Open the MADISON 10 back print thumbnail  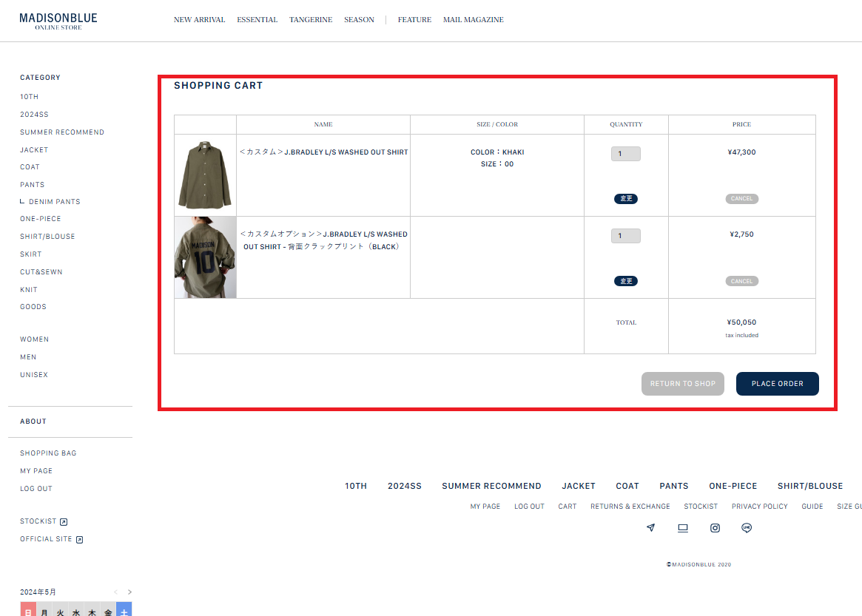(205, 257)
